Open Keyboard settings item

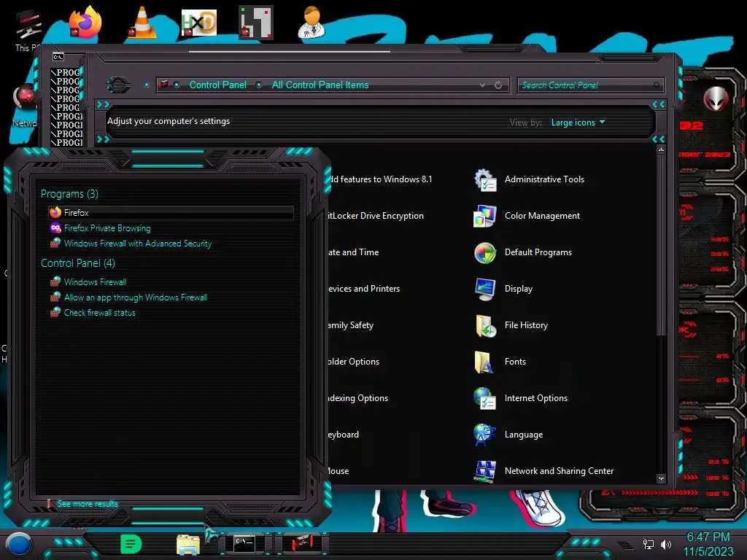point(344,435)
